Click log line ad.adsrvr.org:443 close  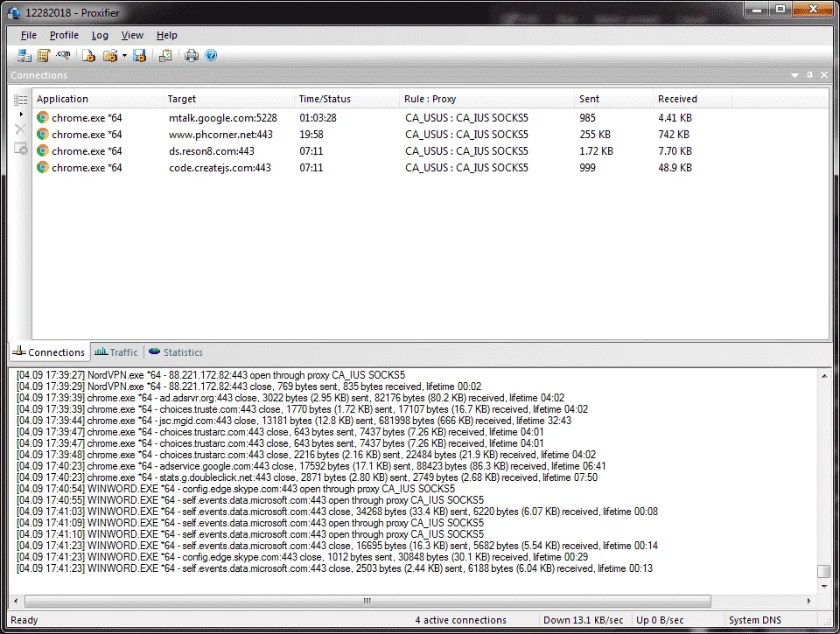click(290, 397)
